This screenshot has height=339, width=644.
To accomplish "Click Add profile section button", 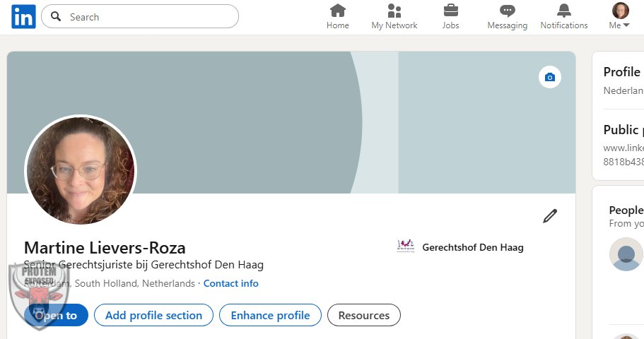I will [x=153, y=315].
